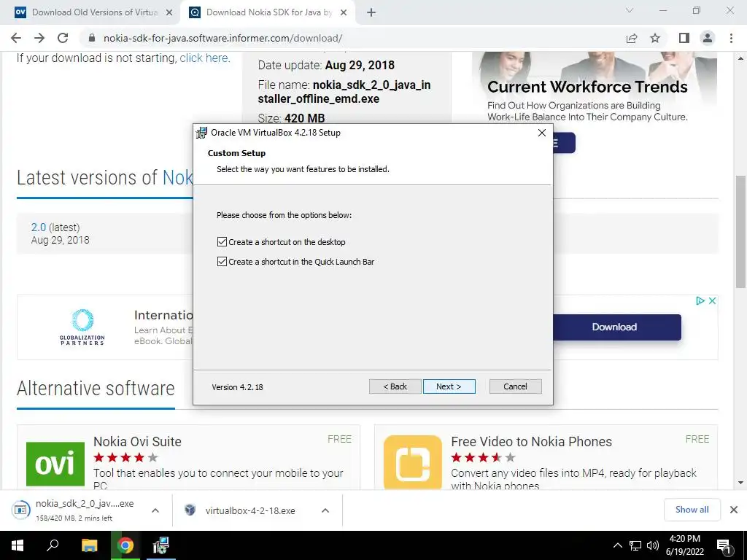
Task: Close the downloads bar
Action: (x=734, y=510)
